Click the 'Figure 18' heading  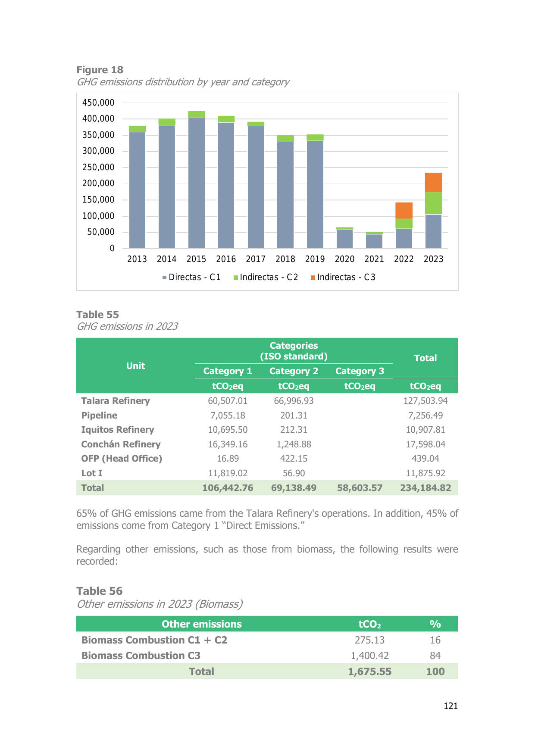click(x=100, y=70)
